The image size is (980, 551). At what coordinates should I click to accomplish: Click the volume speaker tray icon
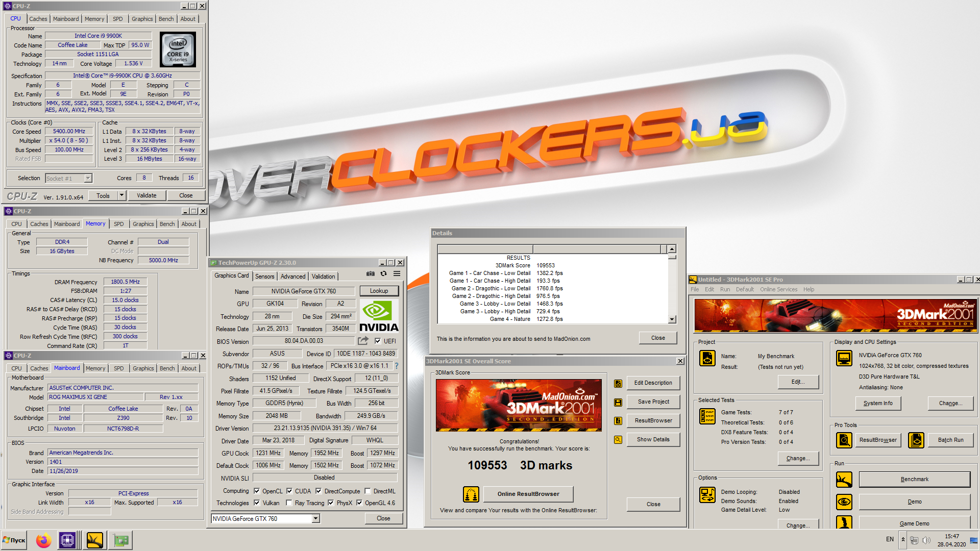click(x=926, y=540)
